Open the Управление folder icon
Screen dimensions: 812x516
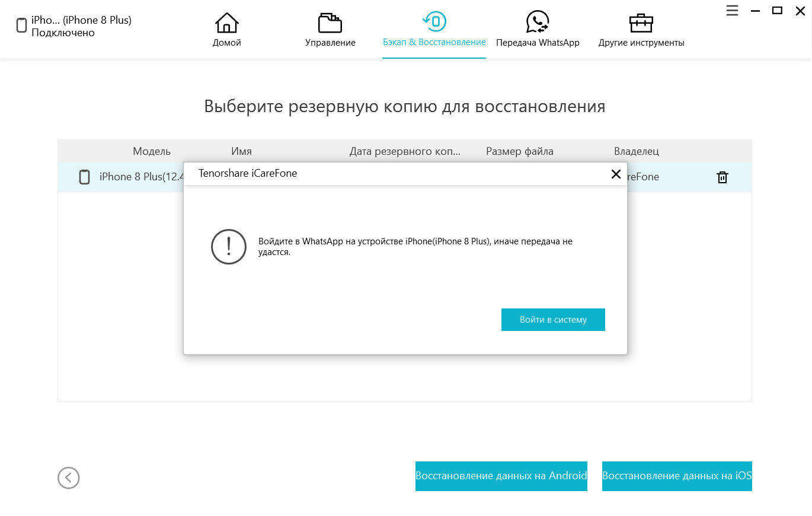click(330, 23)
